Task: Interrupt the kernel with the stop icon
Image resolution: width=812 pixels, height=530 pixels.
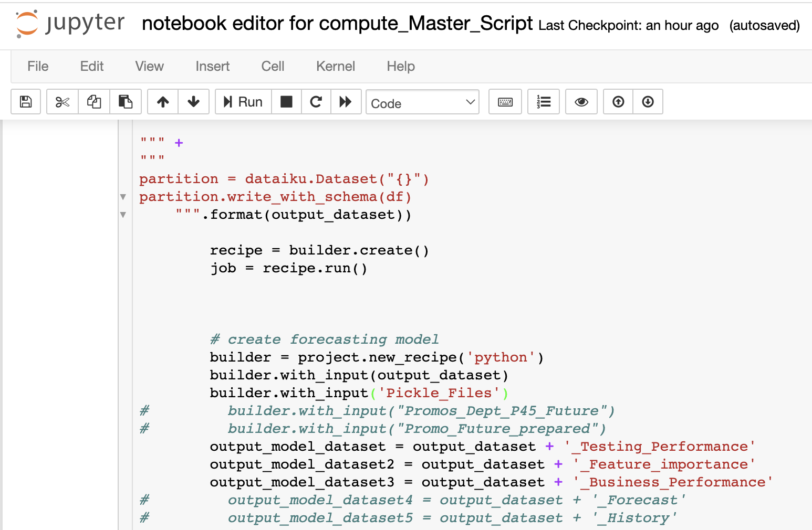Action: (x=286, y=101)
